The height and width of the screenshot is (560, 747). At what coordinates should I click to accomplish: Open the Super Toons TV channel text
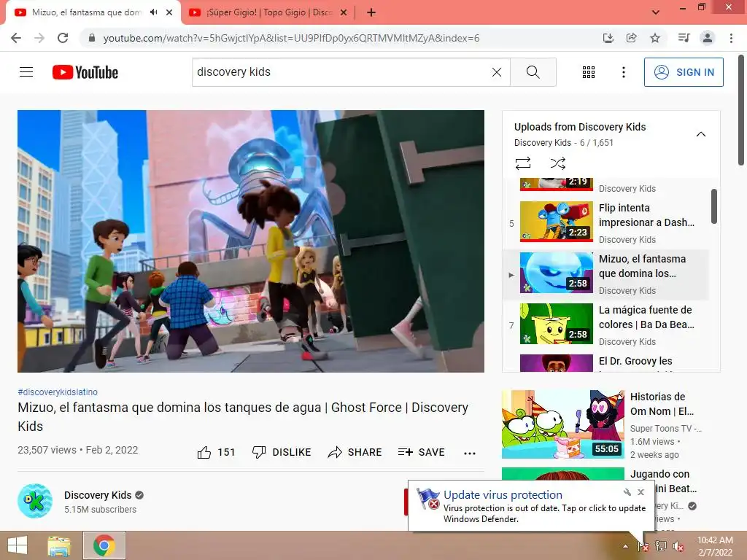[665, 428]
